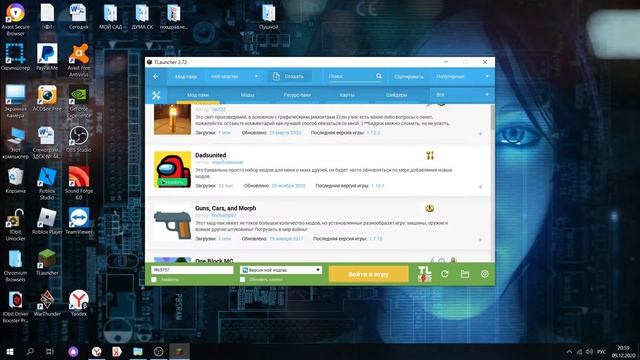Open IObit Driver Booster desktop icon
This screenshot has width=640, height=360.
(x=16, y=307)
